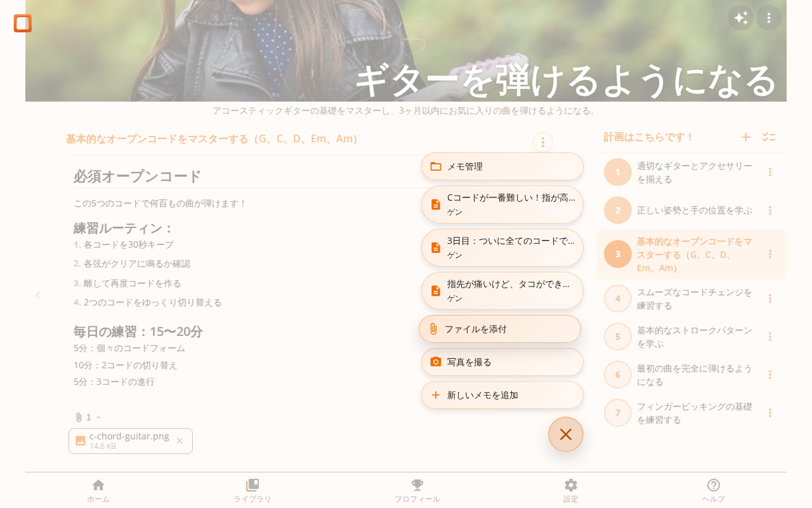812x508 pixels.
Task: Select step 1 number circle
Action: click(x=618, y=172)
